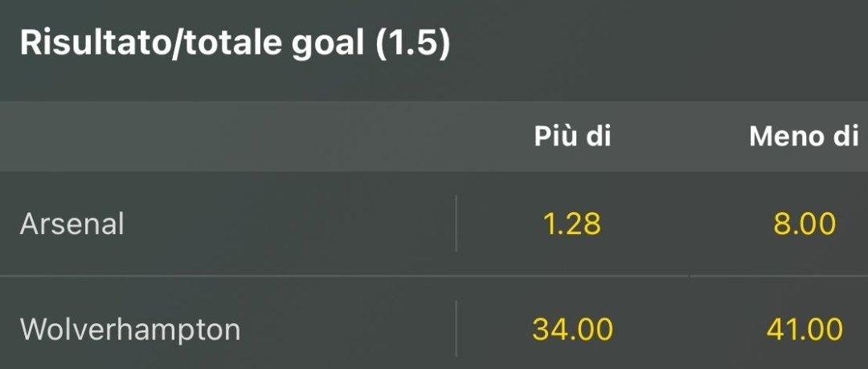Click the (1.5) goal line in title
Screen dimensions: 868x369
[x=412, y=43]
